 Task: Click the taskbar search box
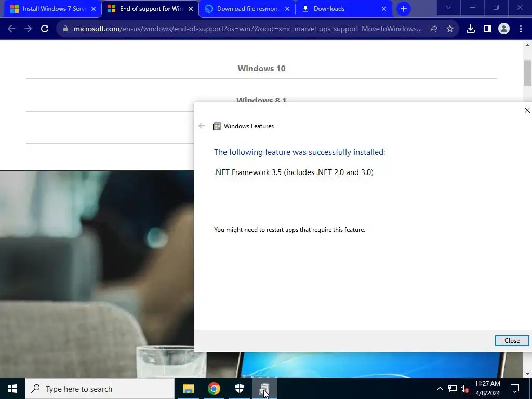pos(100,389)
